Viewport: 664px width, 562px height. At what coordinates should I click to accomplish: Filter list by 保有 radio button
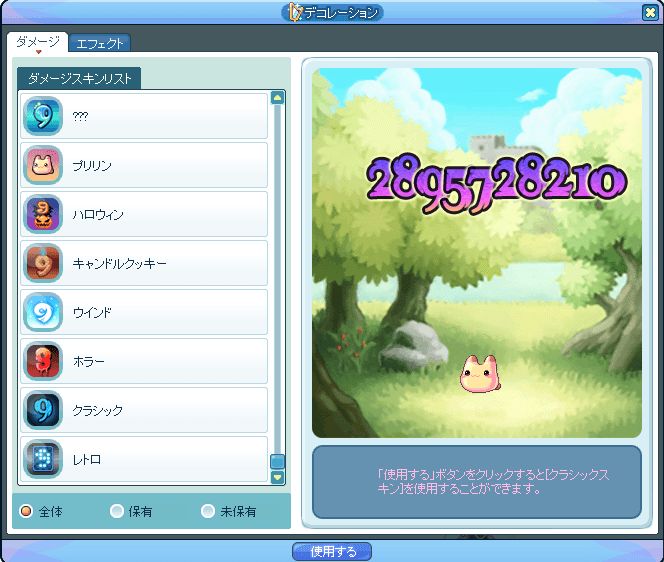(x=117, y=511)
